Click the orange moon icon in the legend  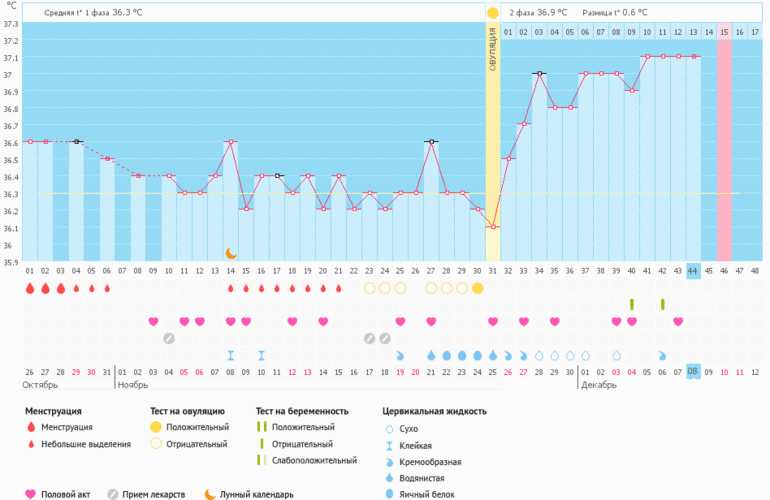[210, 493]
